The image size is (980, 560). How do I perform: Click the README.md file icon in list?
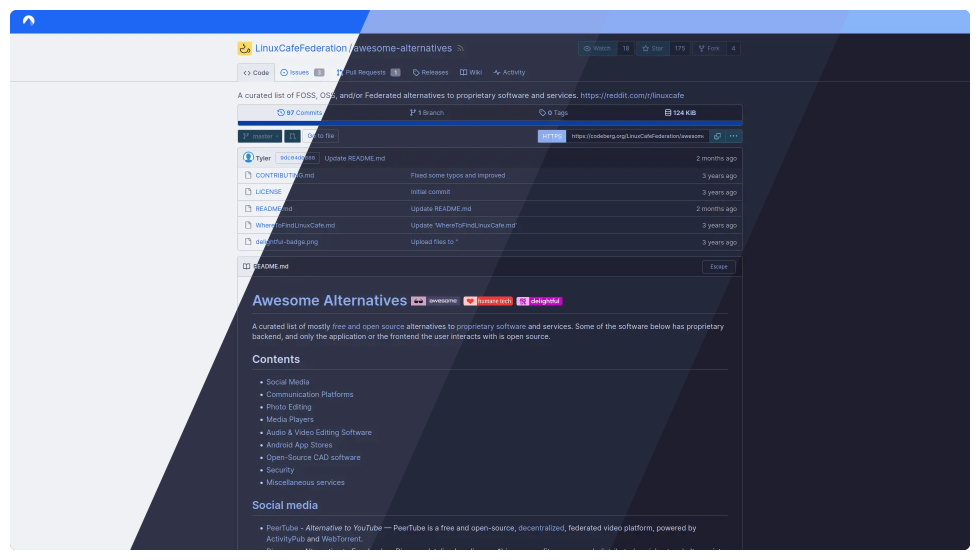point(248,208)
